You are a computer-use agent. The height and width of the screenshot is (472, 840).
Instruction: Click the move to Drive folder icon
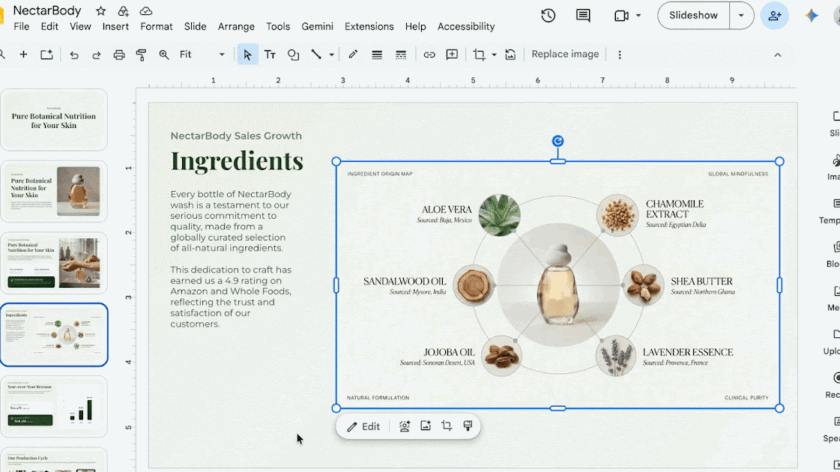[x=123, y=11]
